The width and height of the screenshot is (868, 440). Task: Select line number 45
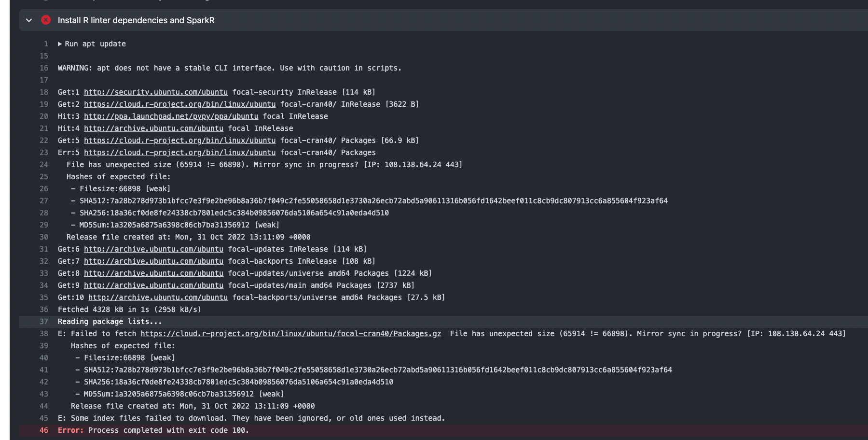[44, 418]
